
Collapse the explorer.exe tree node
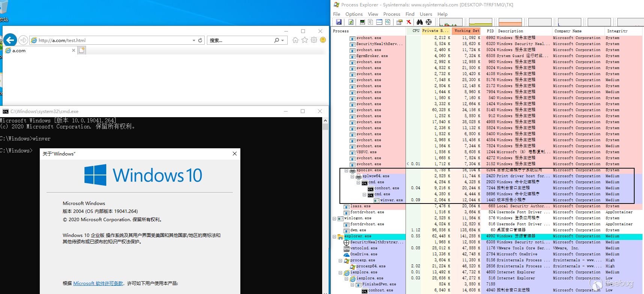coord(334,237)
